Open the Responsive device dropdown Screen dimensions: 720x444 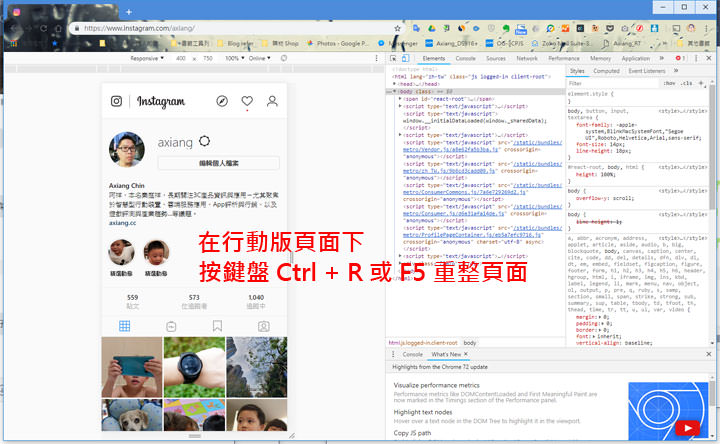147,58
